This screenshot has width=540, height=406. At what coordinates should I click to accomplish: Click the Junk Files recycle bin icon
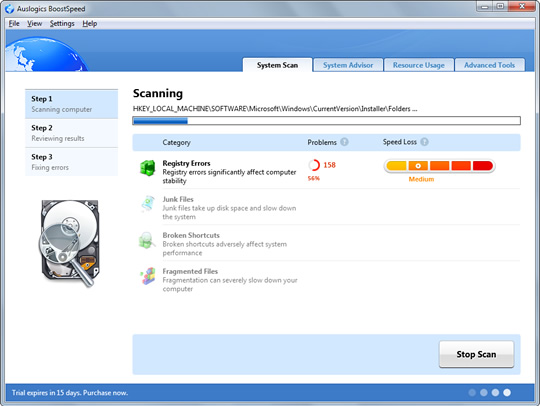(148, 204)
